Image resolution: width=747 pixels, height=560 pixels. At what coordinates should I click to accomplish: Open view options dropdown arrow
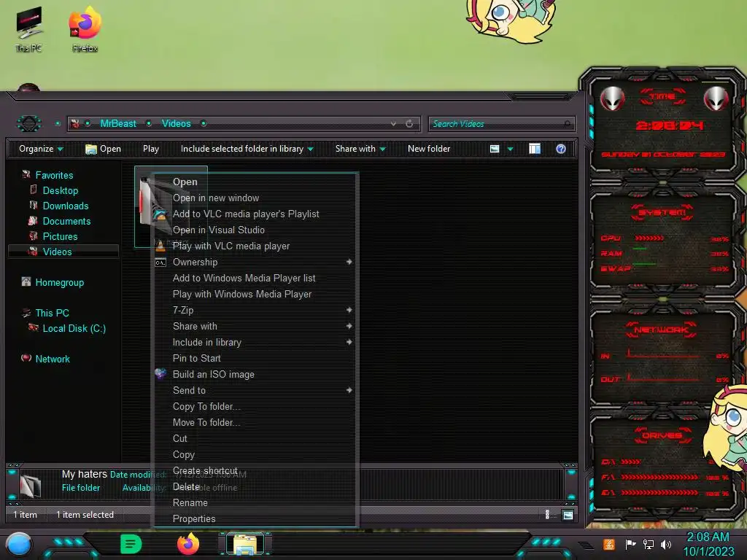tap(510, 149)
